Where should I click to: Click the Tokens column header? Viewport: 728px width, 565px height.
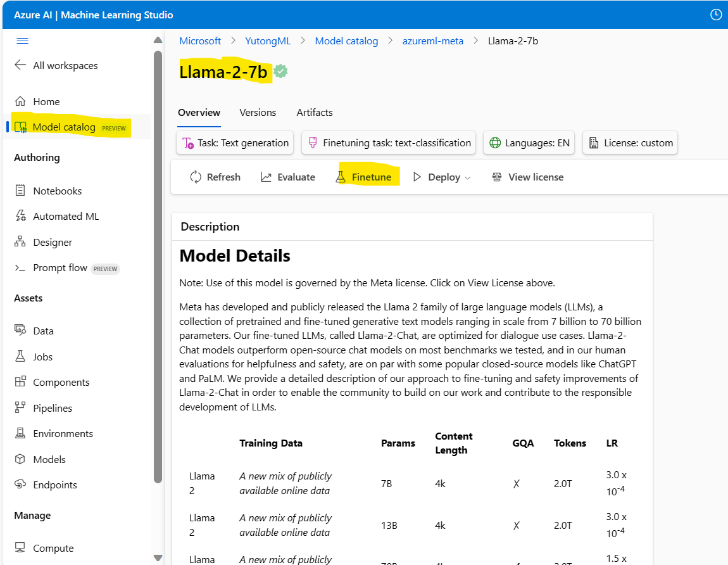pyautogui.click(x=570, y=443)
